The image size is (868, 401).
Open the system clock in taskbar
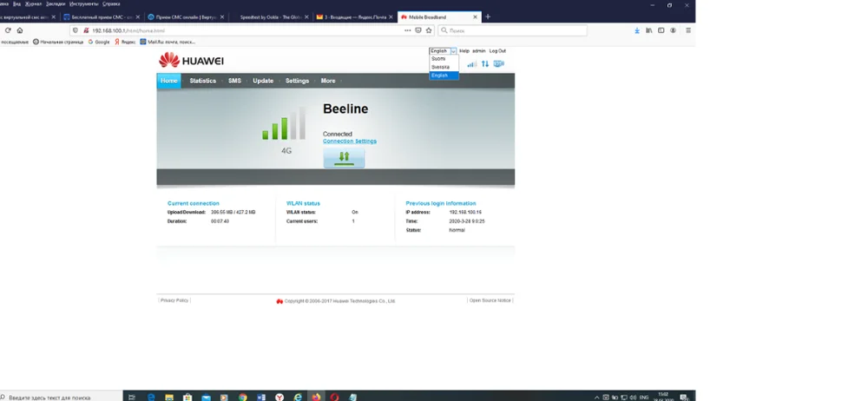[x=663, y=397]
